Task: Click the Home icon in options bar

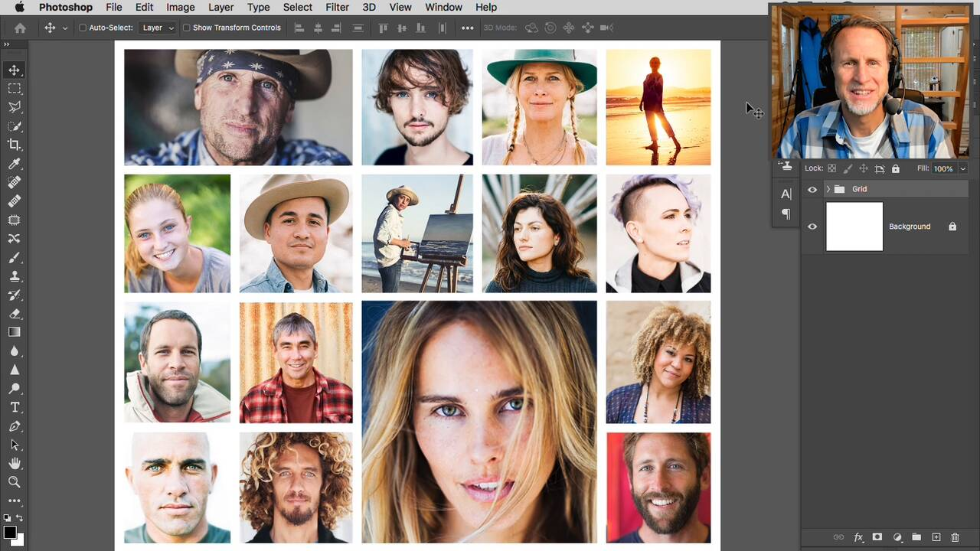Action: [x=20, y=28]
